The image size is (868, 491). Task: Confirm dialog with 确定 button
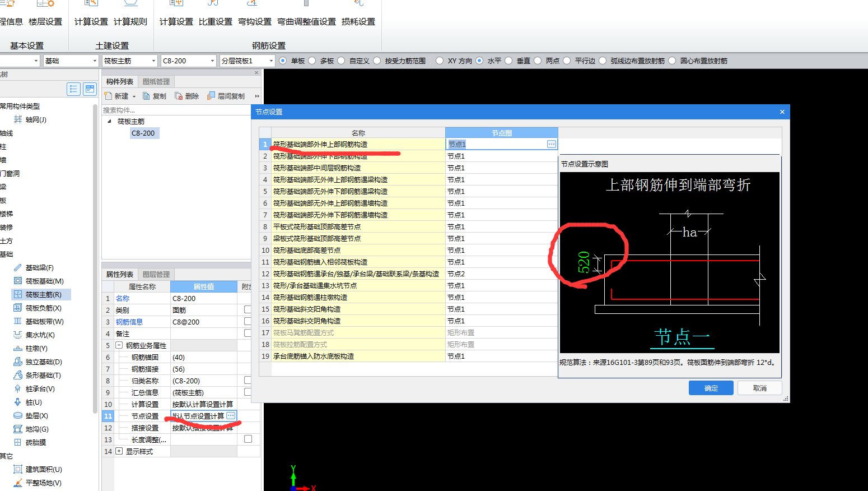tap(711, 388)
